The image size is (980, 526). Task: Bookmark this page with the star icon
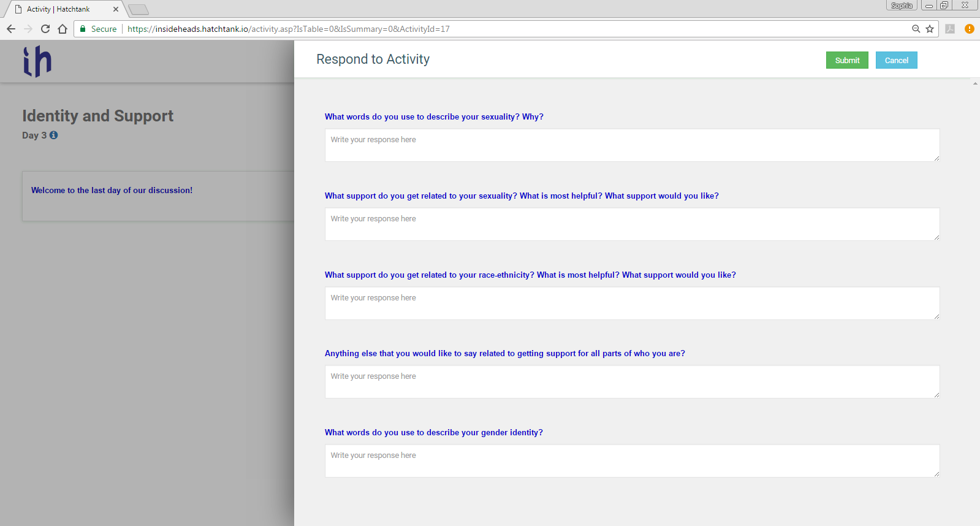click(x=930, y=29)
